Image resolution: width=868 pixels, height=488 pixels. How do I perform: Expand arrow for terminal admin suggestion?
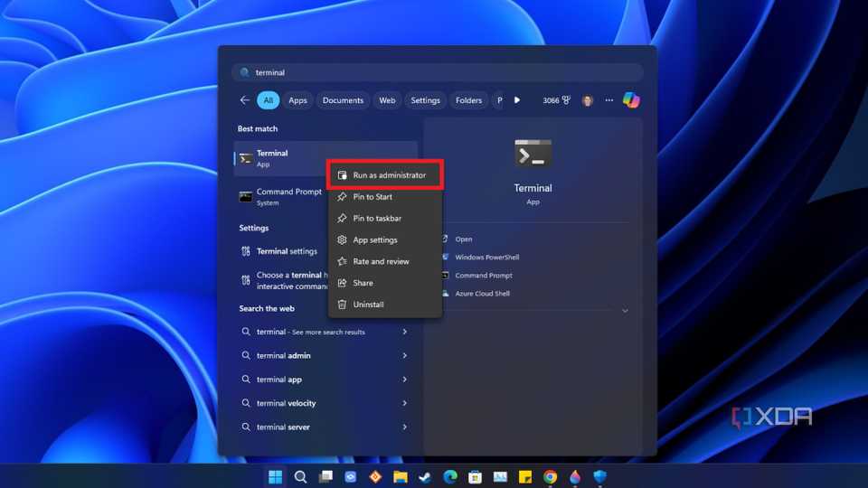coord(405,356)
